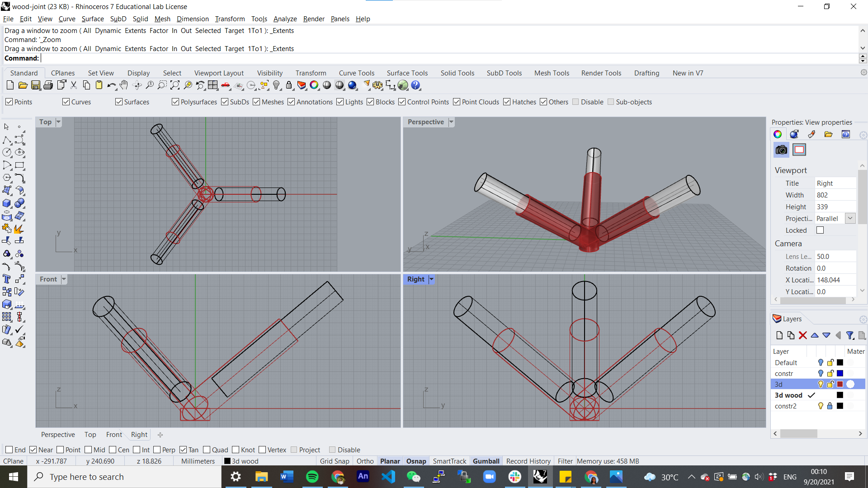Click the light bulb Hide objects icon

click(277, 85)
